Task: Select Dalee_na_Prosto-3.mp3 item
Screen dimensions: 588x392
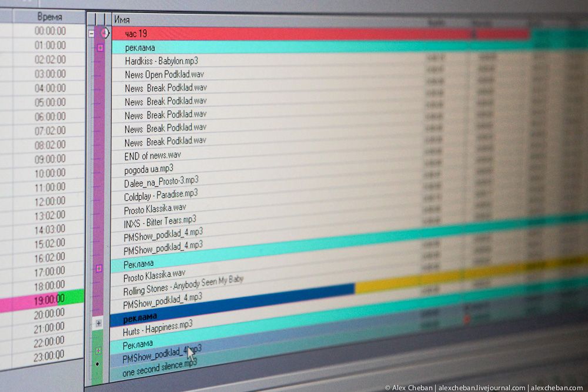Action: point(161,182)
